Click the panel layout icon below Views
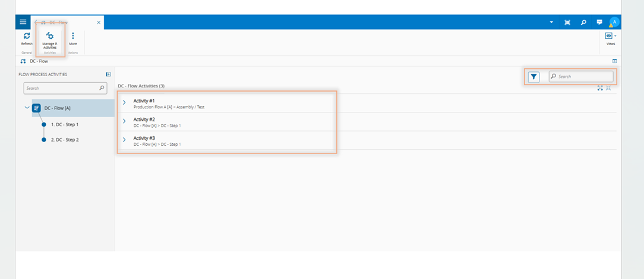Image resolution: width=644 pixels, height=279 pixels. [x=614, y=61]
